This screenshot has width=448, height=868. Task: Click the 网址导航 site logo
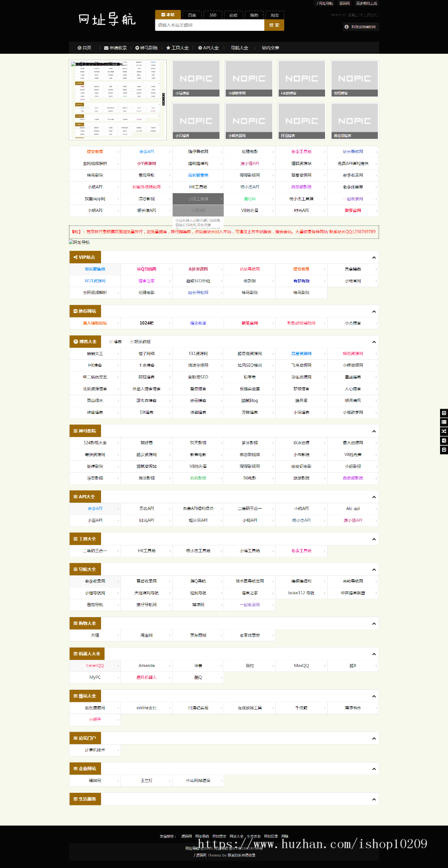107,20
